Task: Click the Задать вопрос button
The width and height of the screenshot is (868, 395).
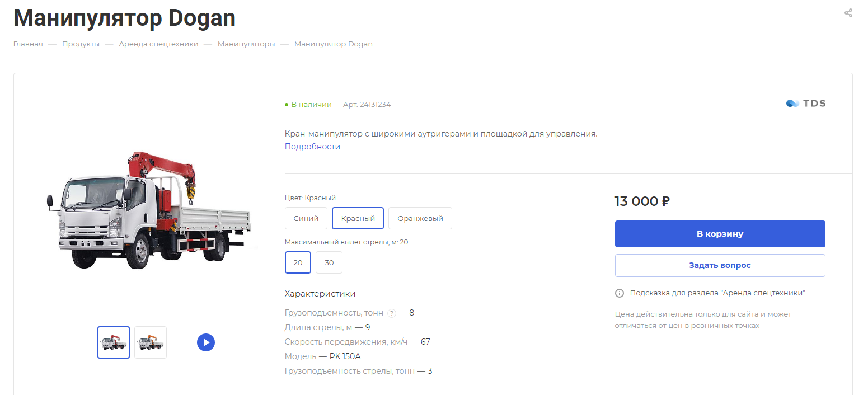Action: [720, 265]
